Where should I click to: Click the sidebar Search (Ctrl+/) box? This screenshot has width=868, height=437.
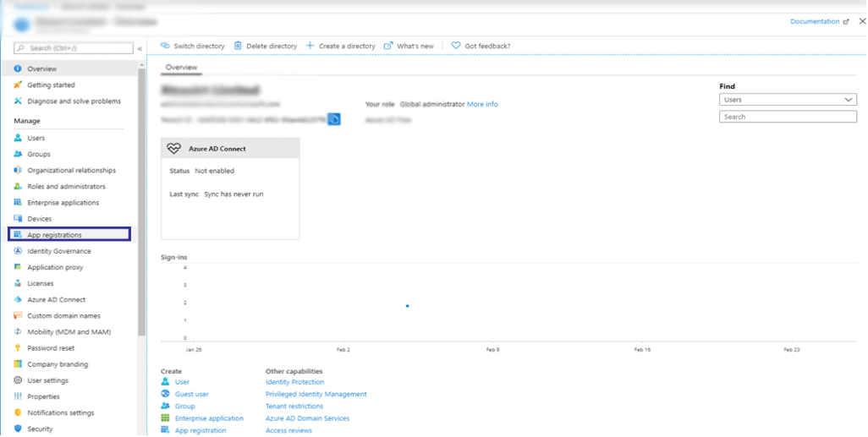74,48
